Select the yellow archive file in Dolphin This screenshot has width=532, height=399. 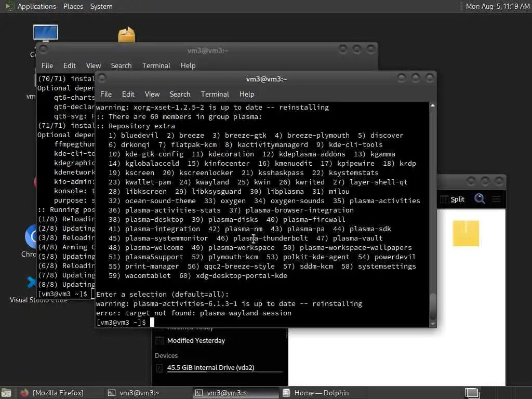tap(466, 233)
